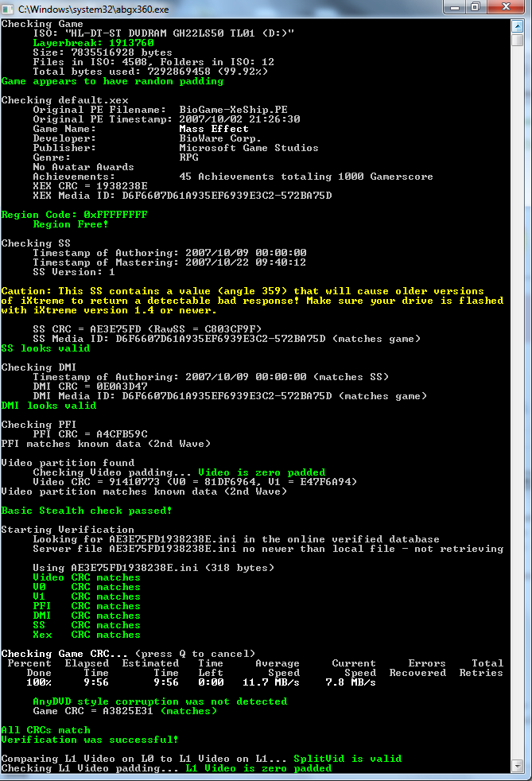Screen dimensions: 532x781
Task: Click the '100%' percent done value
Action: (x=39, y=682)
